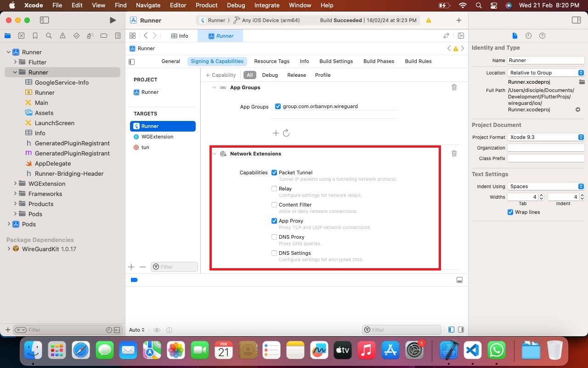The height and width of the screenshot is (368, 588).
Task: Switch to the Build Settings tab
Action: pos(336,61)
